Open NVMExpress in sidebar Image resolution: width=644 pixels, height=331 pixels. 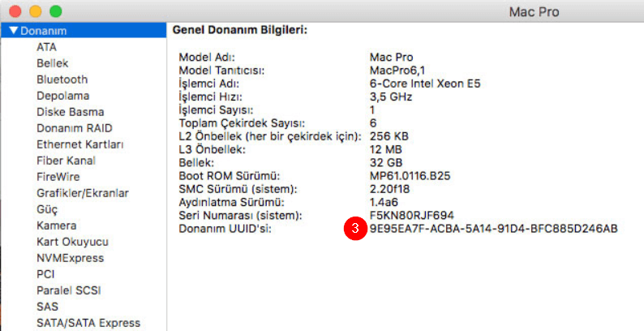point(71,258)
